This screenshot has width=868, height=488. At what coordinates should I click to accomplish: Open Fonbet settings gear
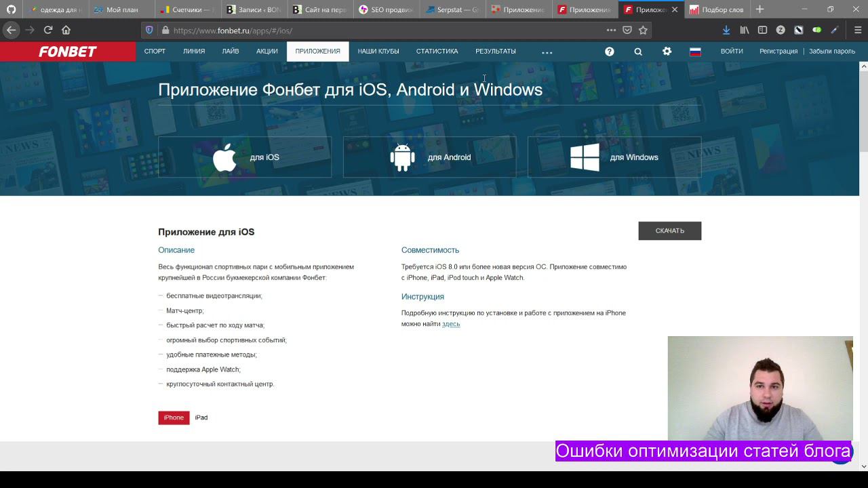coord(667,52)
